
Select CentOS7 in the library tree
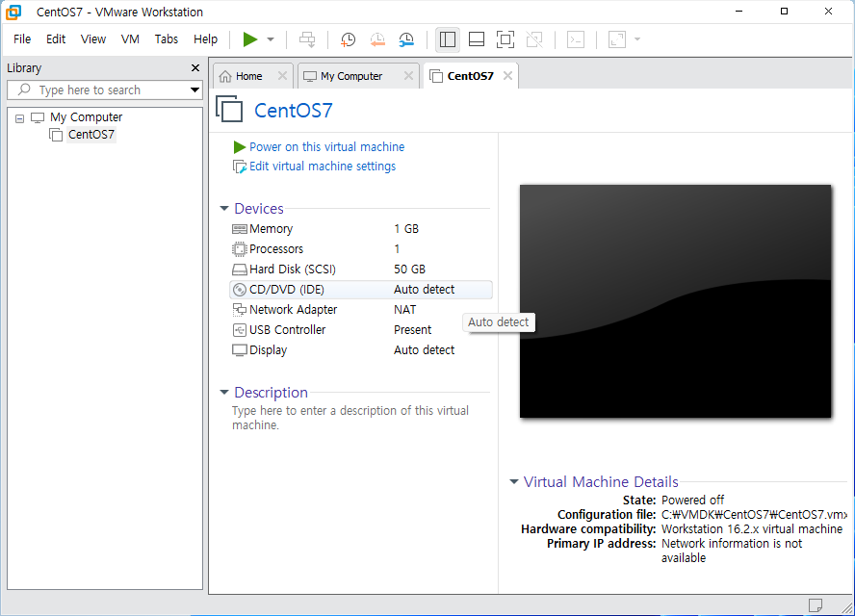91,135
